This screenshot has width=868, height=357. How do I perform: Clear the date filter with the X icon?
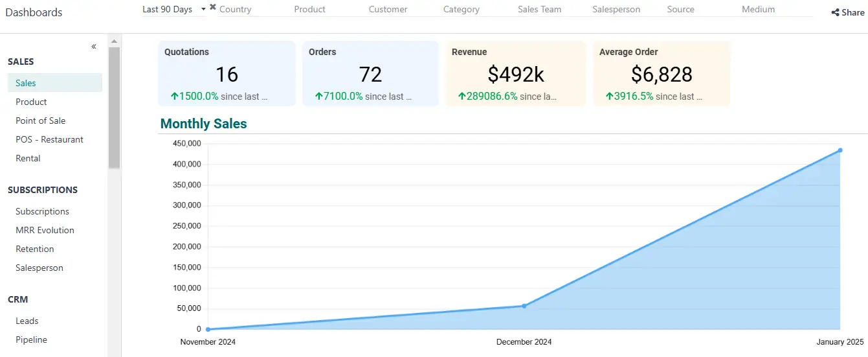click(x=213, y=6)
